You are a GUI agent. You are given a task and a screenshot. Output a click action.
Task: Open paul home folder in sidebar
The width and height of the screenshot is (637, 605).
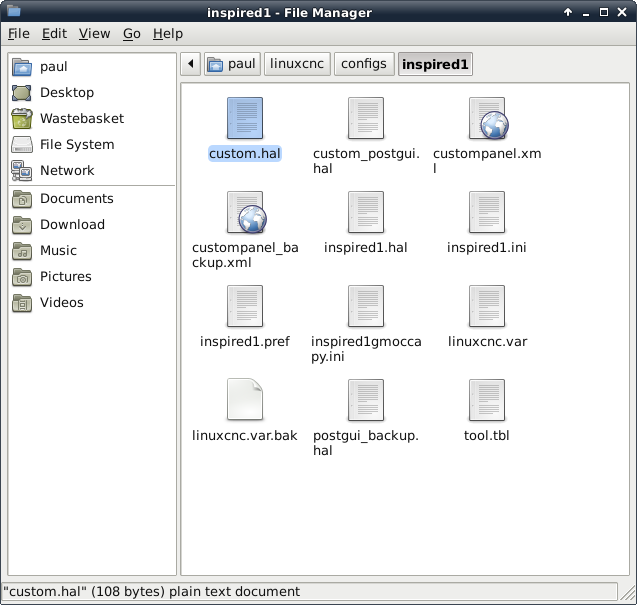92,67
